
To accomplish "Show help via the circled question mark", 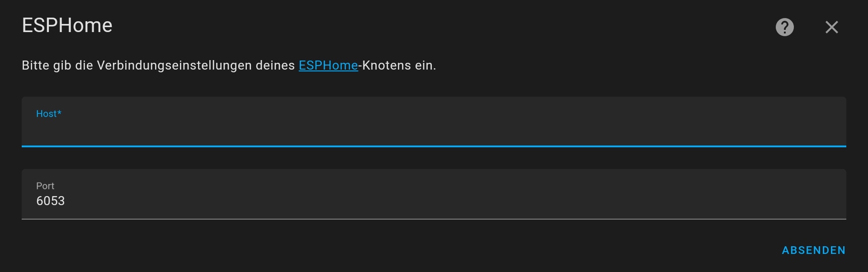I will coord(784,27).
